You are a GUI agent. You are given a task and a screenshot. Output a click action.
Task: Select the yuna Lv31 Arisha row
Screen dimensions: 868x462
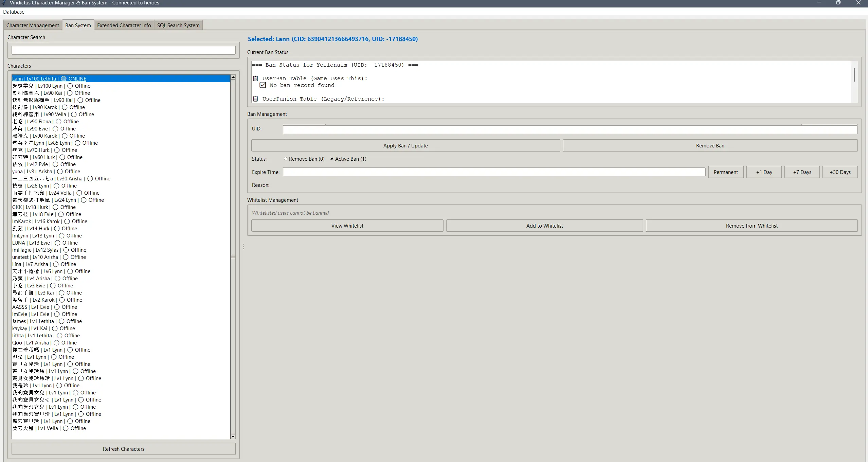pyautogui.click(x=121, y=171)
